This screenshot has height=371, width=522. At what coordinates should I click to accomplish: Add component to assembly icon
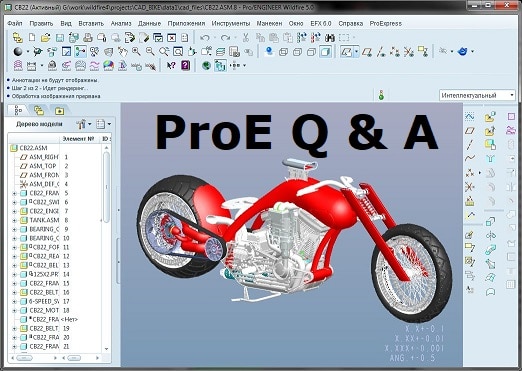[490, 116]
